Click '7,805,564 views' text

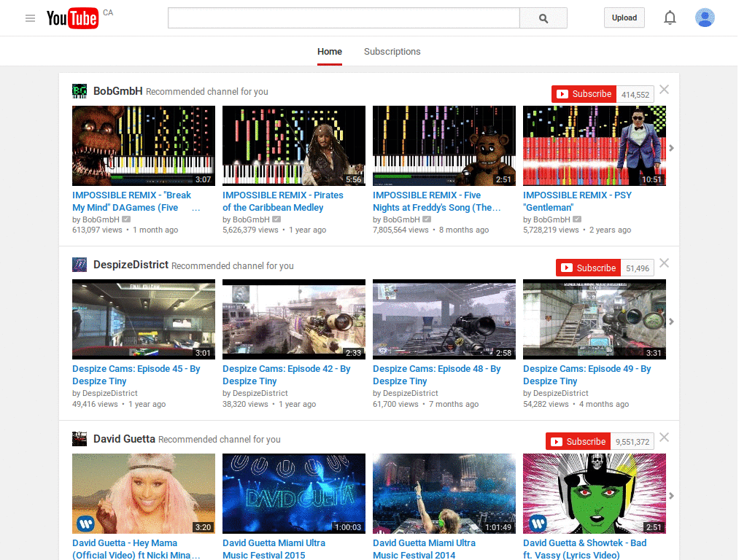pyautogui.click(x=400, y=230)
